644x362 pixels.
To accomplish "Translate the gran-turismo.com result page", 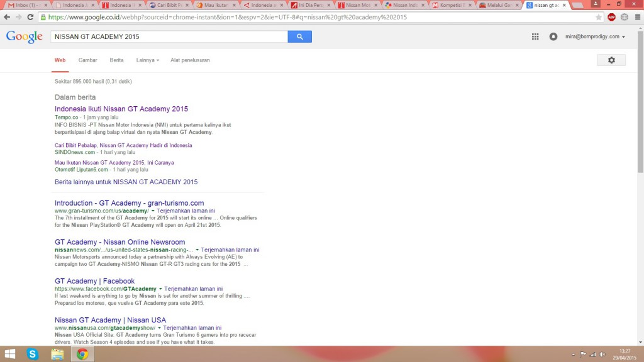I will click(186, 211).
